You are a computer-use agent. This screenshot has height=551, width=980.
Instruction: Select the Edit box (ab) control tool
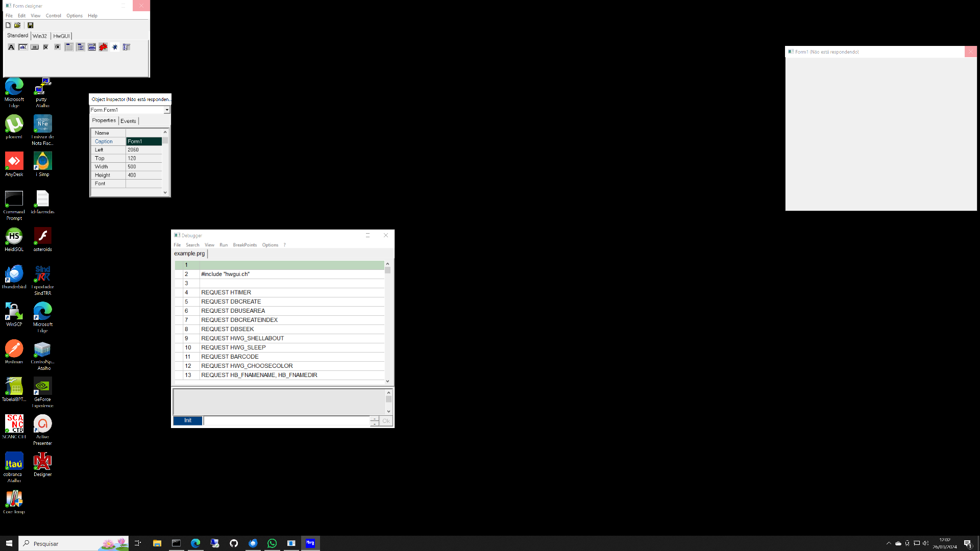(x=23, y=47)
